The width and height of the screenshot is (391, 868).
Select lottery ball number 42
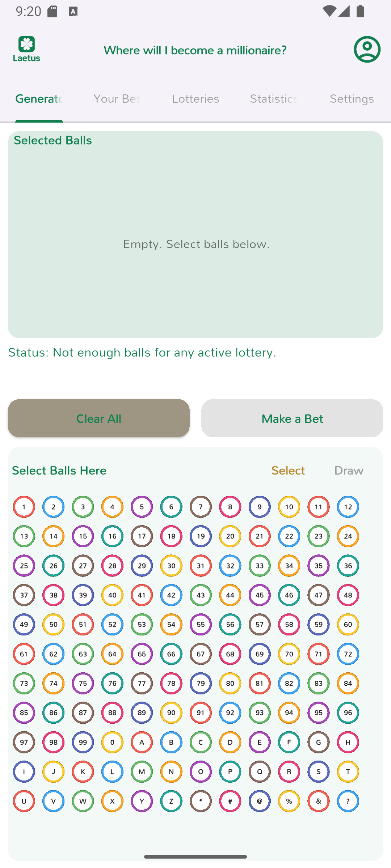click(x=171, y=595)
